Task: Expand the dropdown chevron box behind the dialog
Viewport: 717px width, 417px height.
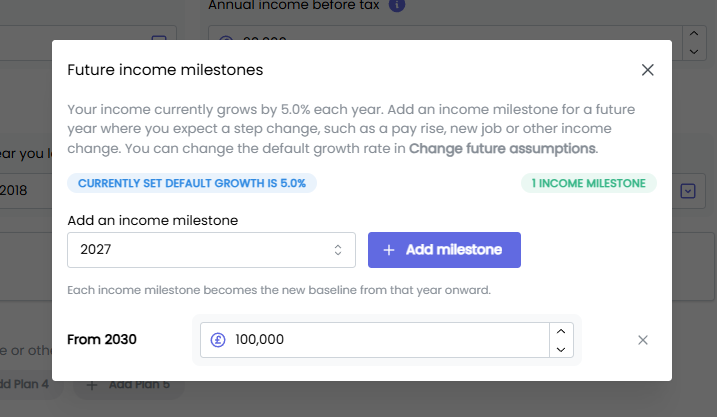Action: pos(688,191)
